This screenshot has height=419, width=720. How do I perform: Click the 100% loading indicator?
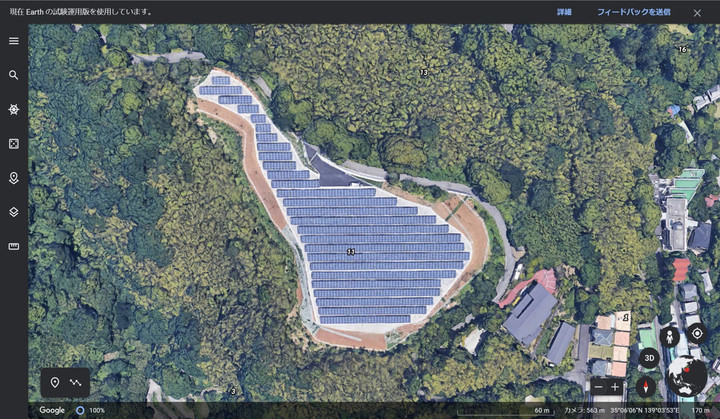tap(91, 410)
